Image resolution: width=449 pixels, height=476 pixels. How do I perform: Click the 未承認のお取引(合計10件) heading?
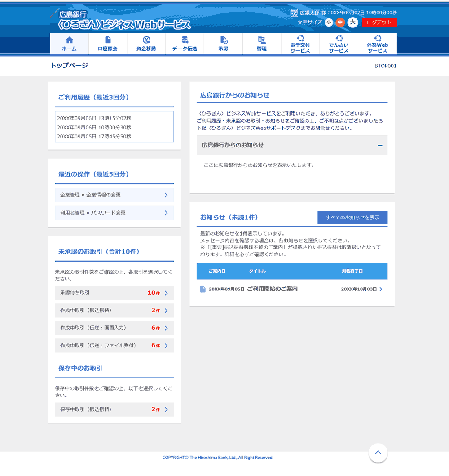[99, 252]
